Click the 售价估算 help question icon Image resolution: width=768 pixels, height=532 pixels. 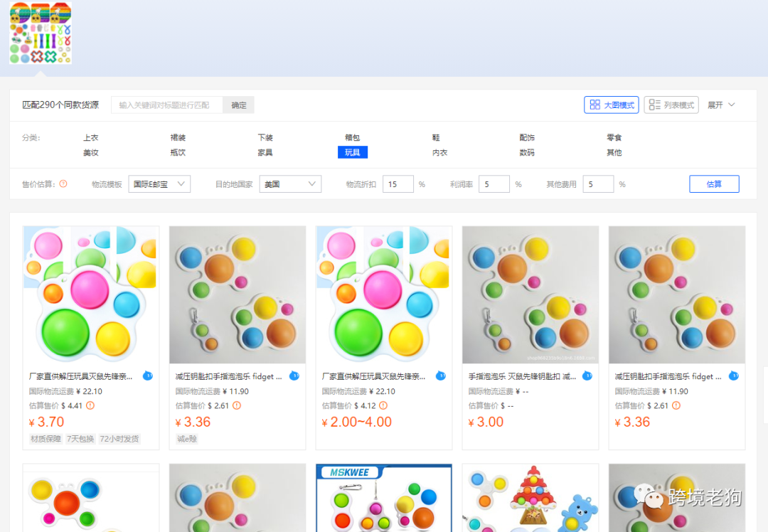[63, 183]
